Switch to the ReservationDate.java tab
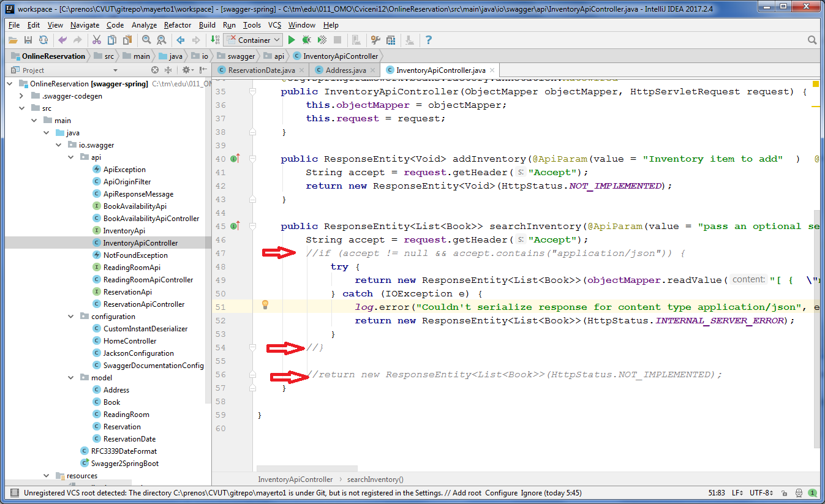 tap(262, 70)
